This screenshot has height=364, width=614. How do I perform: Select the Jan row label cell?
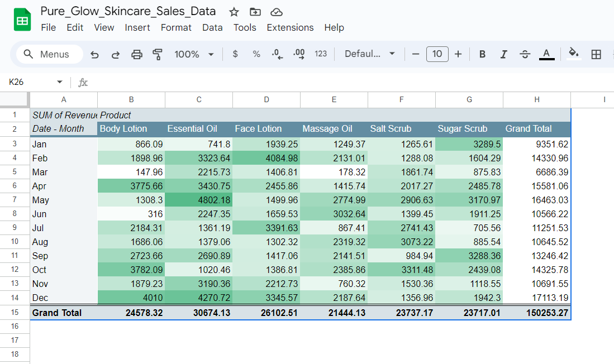point(64,144)
